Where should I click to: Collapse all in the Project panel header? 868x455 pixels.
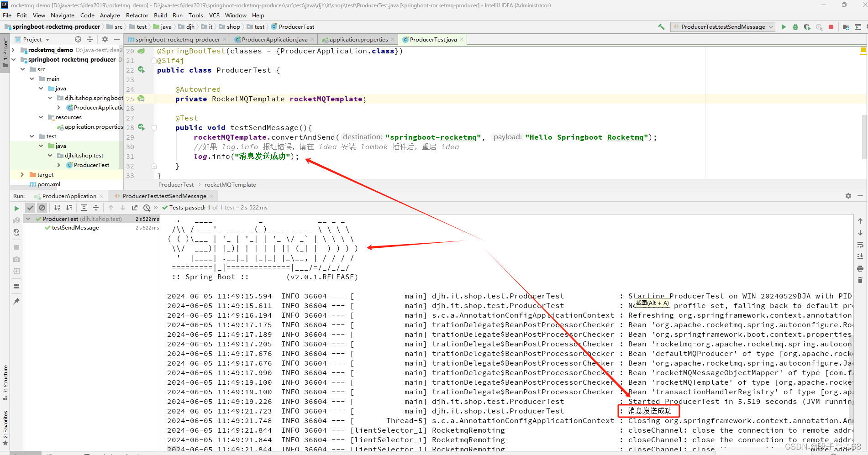pyautogui.click(x=90, y=39)
